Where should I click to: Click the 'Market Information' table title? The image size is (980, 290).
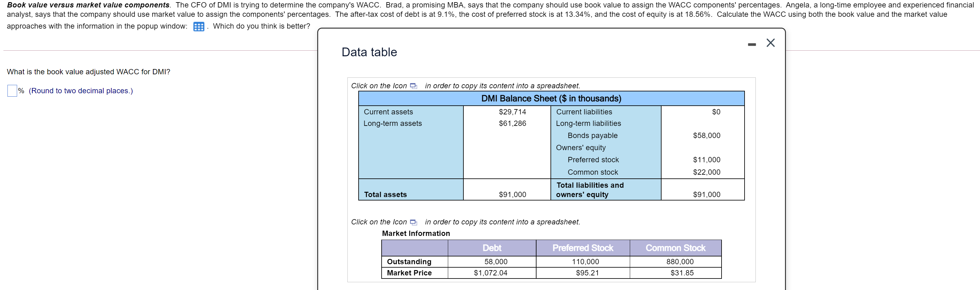tap(416, 233)
